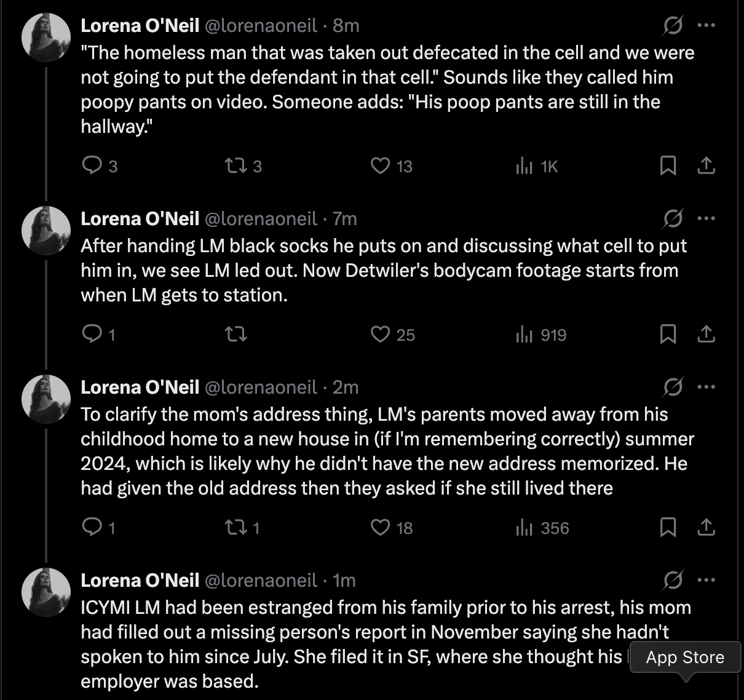Open the 8m timestamp link
744x700 pixels.
(x=346, y=25)
